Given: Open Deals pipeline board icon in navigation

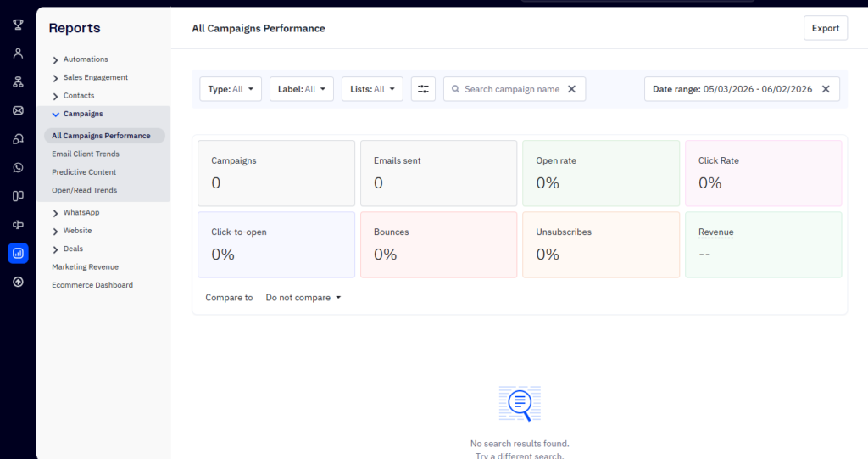Looking at the screenshot, I should click(x=19, y=196).
